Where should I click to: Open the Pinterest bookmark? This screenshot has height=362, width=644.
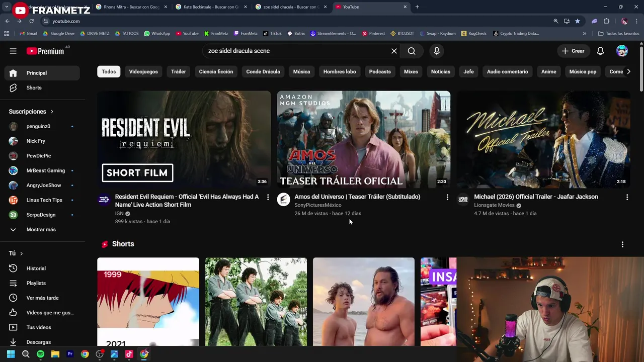(373, 34)
